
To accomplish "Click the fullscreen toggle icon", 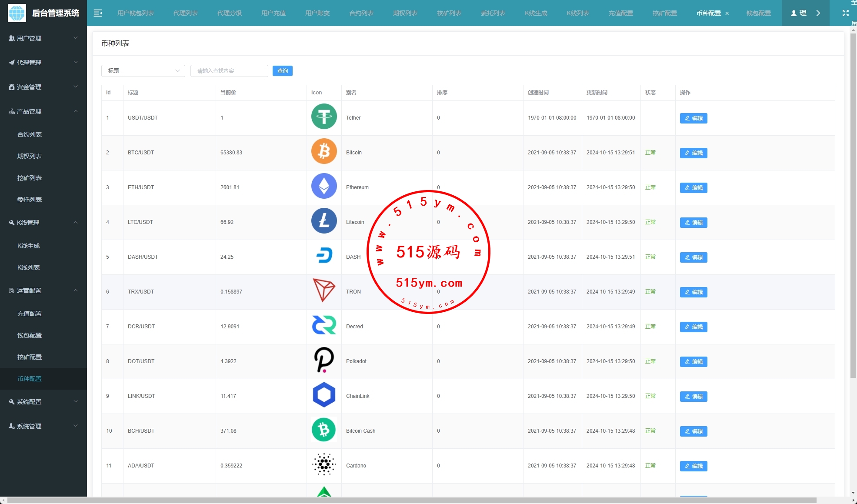I will [x=845, y=13].
